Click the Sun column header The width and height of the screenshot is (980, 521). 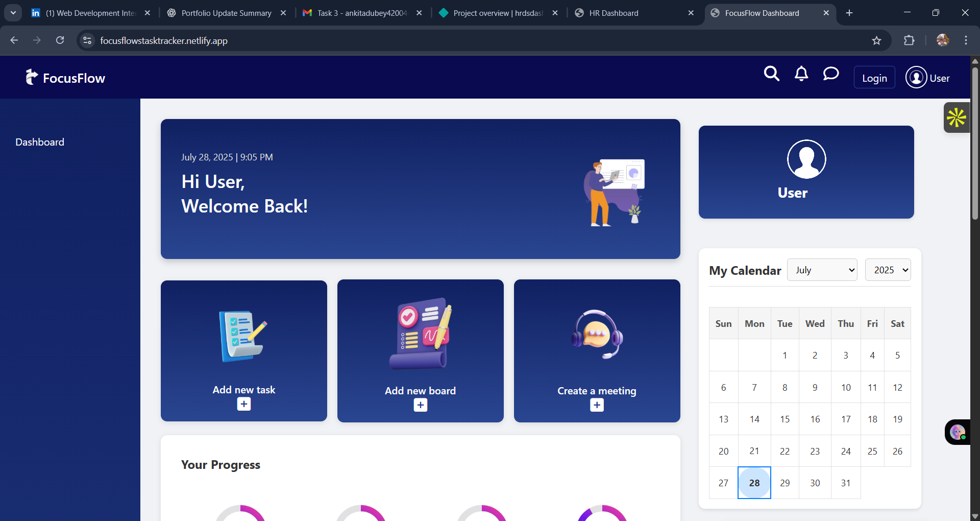(x=724, y=324)
